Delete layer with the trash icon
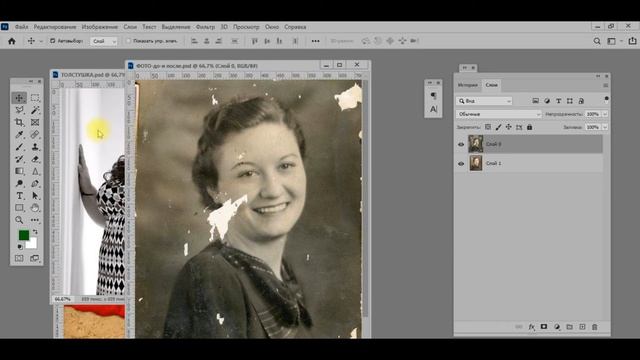640x360 pixels. pyautogui.click(x=595, y=327)
